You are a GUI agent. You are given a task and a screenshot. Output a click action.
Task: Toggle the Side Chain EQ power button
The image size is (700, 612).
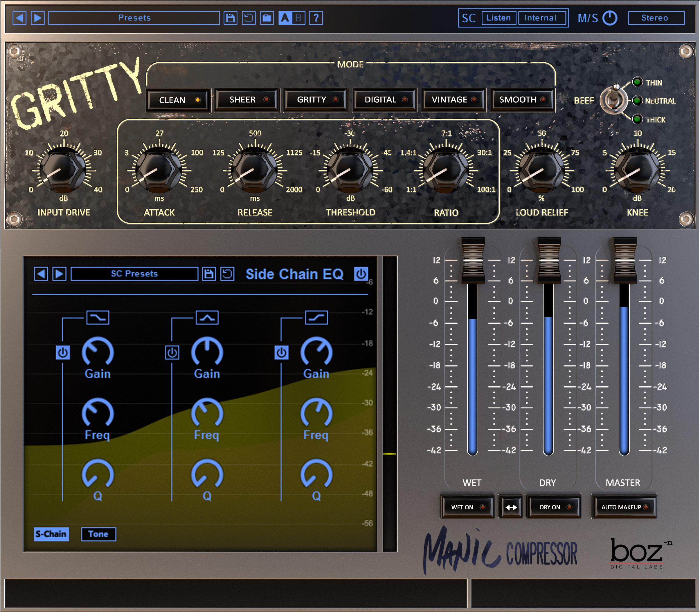tap(361, 274)
